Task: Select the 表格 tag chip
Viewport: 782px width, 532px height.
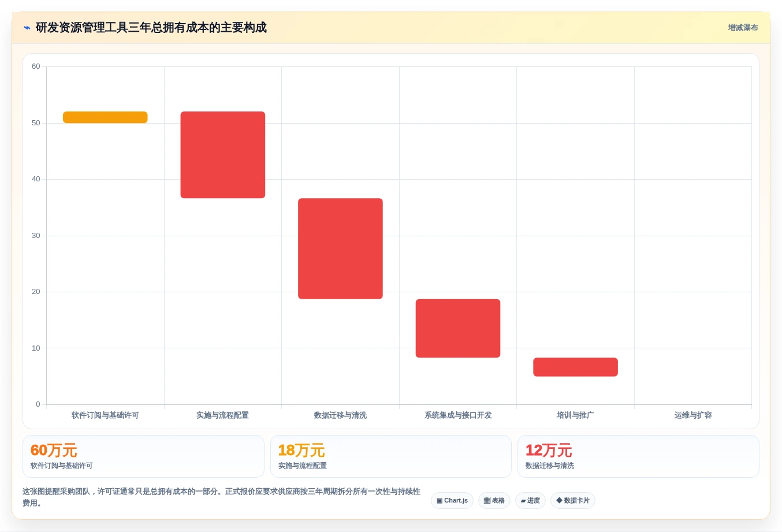Action: 494,500
